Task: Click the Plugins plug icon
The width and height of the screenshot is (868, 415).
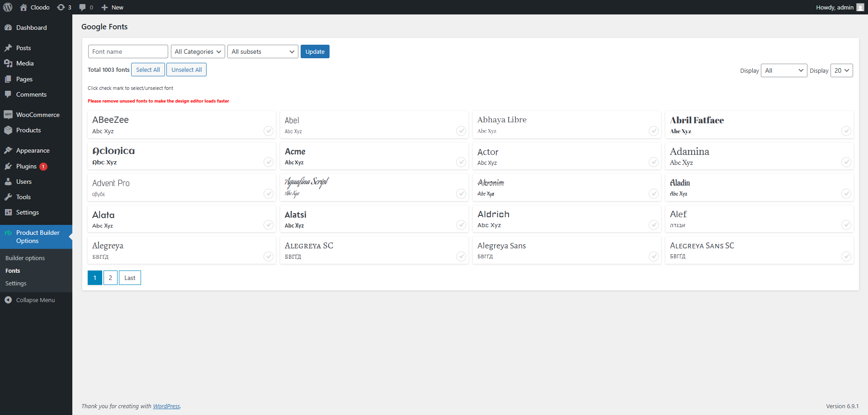Action: point(9,166)
